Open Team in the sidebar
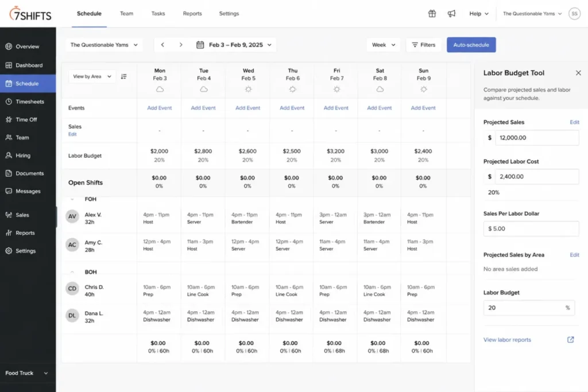The width and height of the screenshot is (588, 392). pyautogui.click(x=28, y=138)
